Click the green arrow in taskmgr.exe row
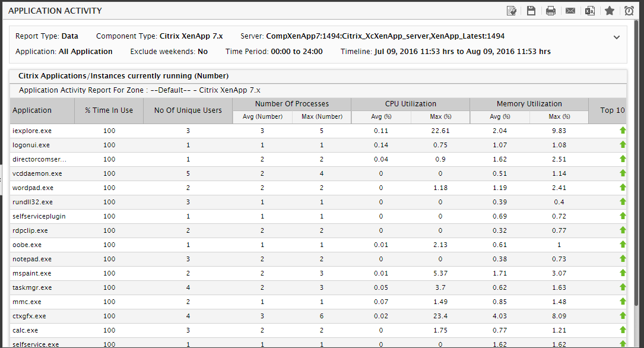644x348 pixels. click(623, 287)
